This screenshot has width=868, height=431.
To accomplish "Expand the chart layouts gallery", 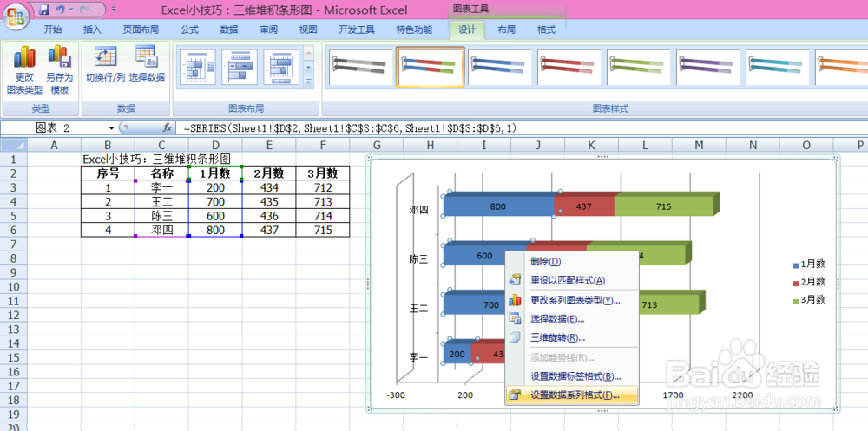I will coord(309,82).
